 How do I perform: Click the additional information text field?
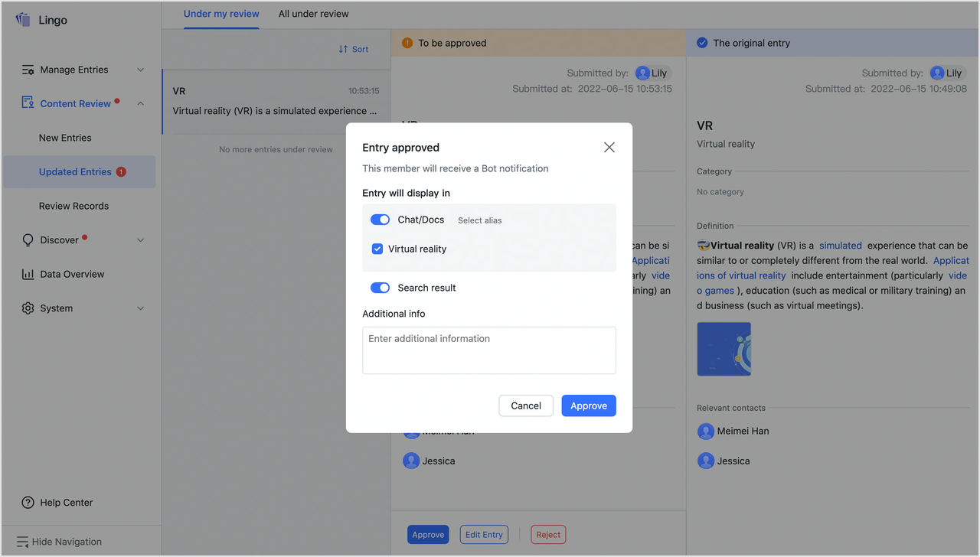click(x=488, y=350)
